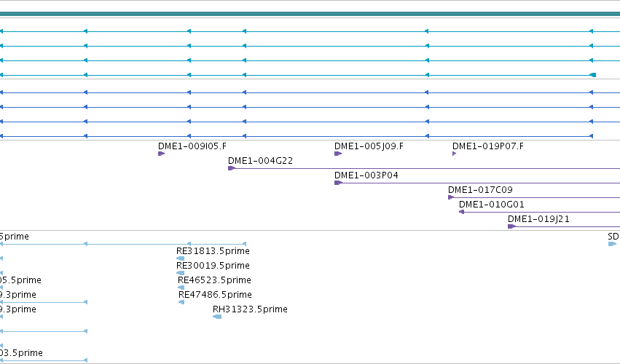Click the DME1-004G22 feature label
620x364 pixels.
point(261,161)
